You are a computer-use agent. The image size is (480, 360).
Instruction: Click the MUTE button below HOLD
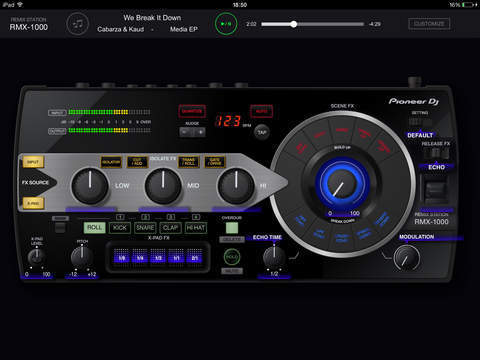pyautogui.click(x=232, y=271)
